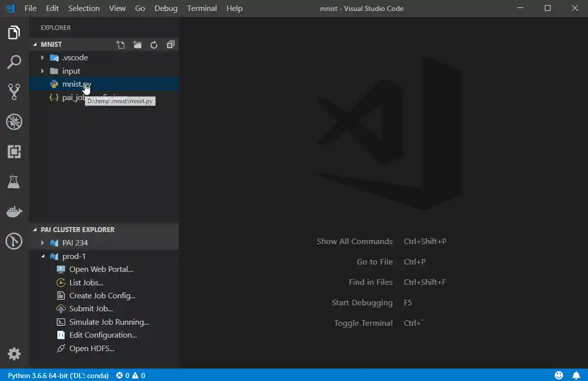Open the Selection menu
Image resolution: width=588 pixels, height=381 pixels.
(84, 8)
